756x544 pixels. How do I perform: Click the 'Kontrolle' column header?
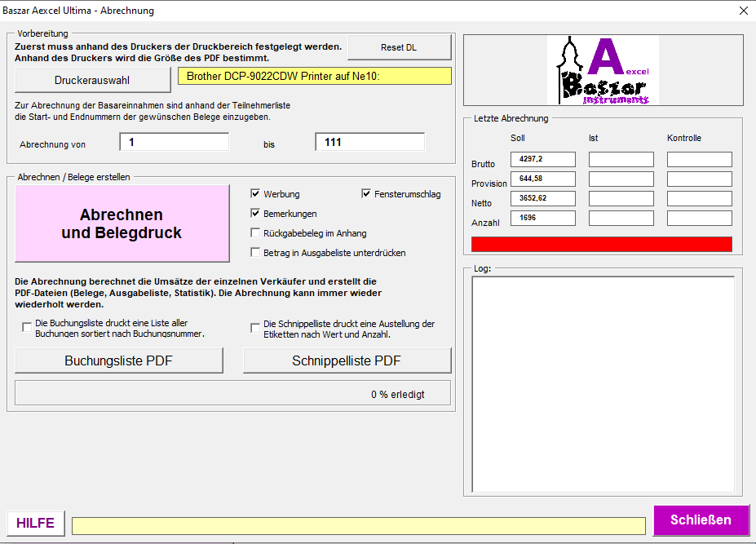pyautogui.click(x=684, y=138)
